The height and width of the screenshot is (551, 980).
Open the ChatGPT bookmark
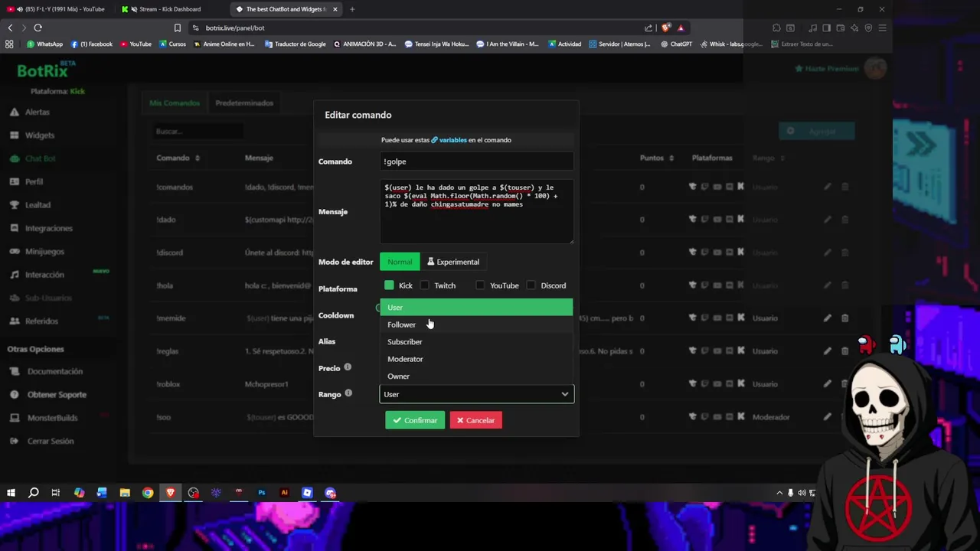676,44
